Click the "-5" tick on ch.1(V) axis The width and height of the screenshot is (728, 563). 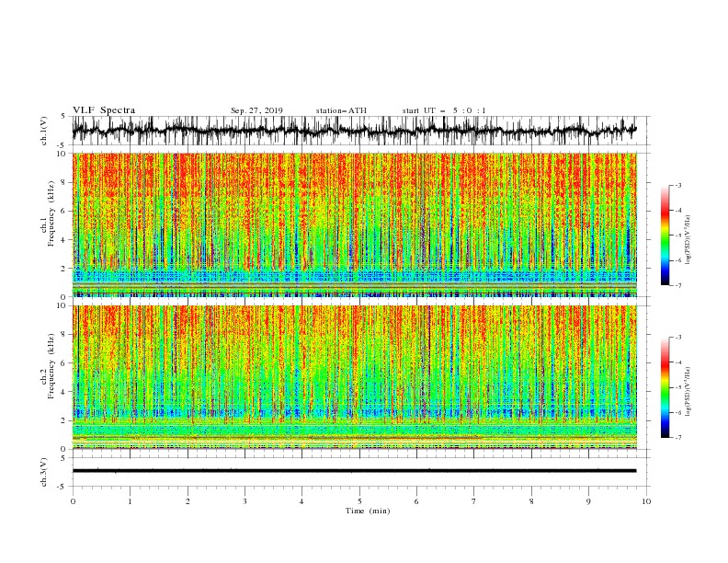63,145
